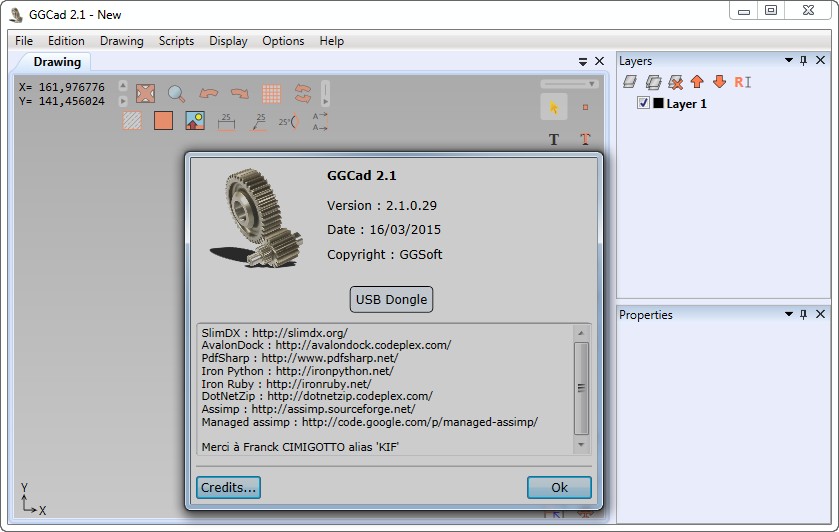This screenshot has height=532, width=839.
Task: Pin the Layers panel
Action: (803, 60)
